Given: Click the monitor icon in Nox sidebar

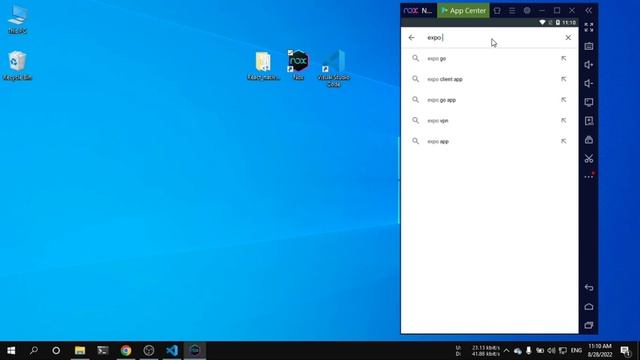Looking at the screenshot, I should (589, 102).
